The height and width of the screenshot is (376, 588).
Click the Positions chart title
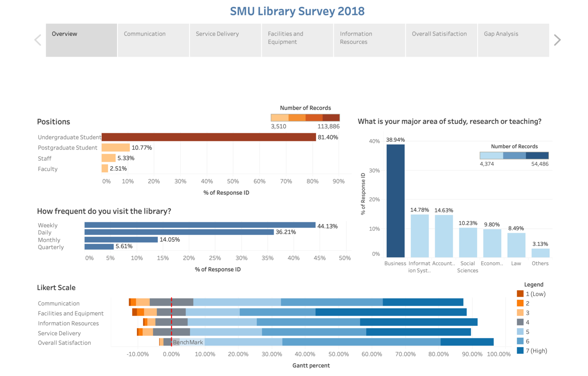[x=53, y=122]
